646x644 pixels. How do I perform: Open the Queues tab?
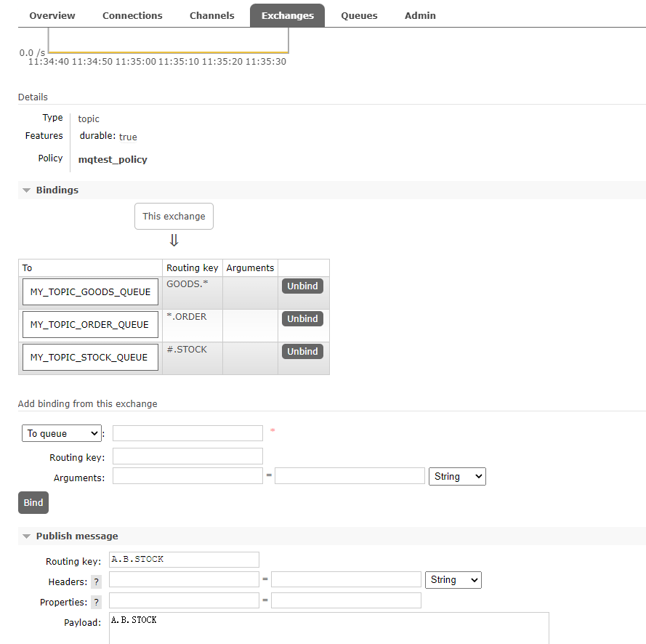tap(359, 16)
